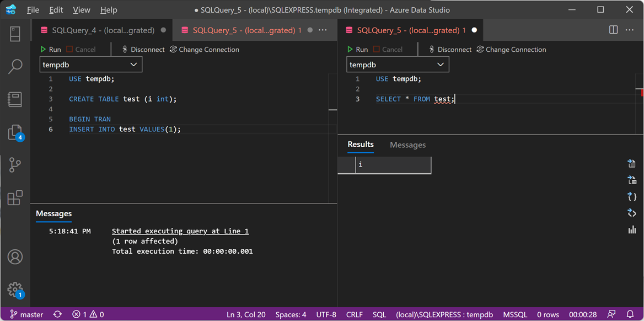Open the Notebooks view in sidebar
644x321 pixels.
(x=15, y=99)
